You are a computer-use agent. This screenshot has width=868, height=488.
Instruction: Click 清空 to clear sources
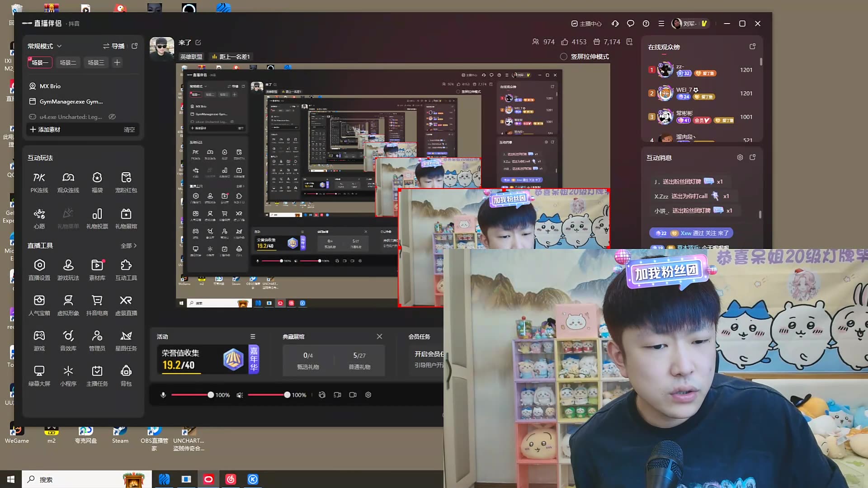[129, 130]
